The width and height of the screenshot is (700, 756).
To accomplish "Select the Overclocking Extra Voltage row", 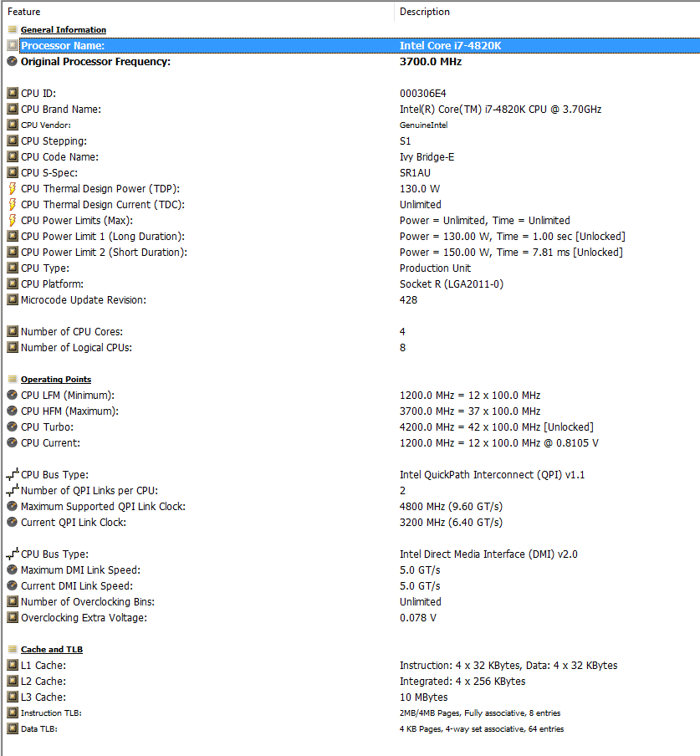I will point(353,618).
